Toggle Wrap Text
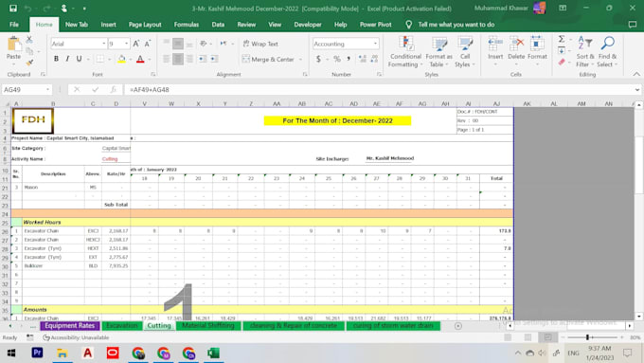Screen dimensions: 644x363 260,44
